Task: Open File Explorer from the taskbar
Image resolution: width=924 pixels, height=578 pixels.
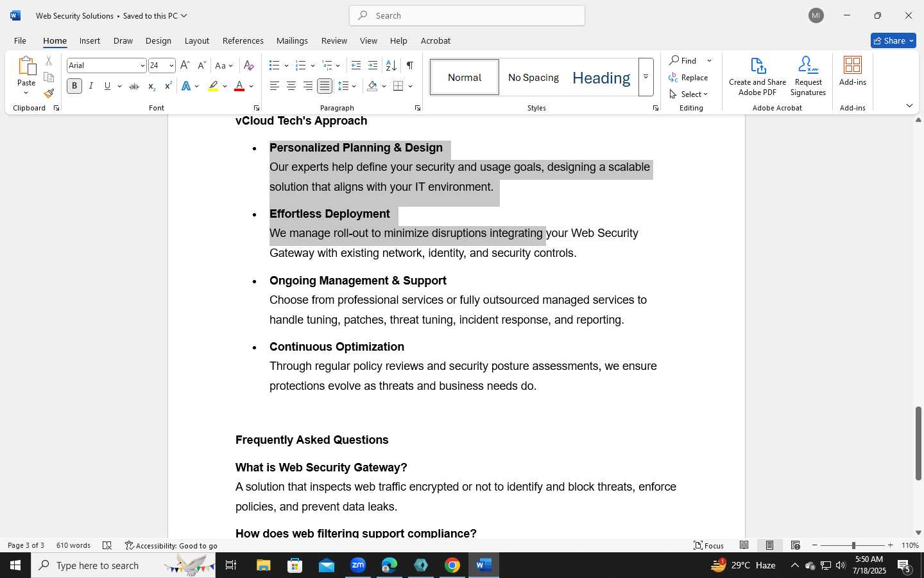Action: coord(263,565)
